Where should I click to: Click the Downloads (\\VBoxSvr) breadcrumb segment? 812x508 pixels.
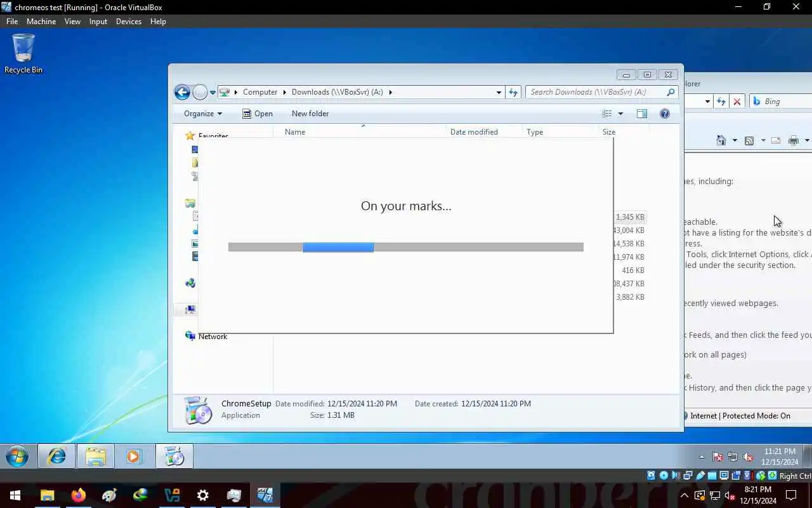pos(337,92)
